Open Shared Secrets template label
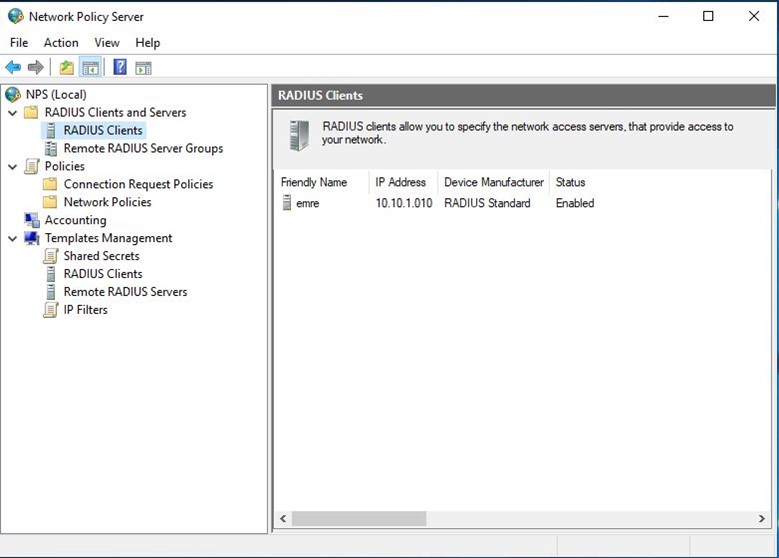 click(101, 256)
